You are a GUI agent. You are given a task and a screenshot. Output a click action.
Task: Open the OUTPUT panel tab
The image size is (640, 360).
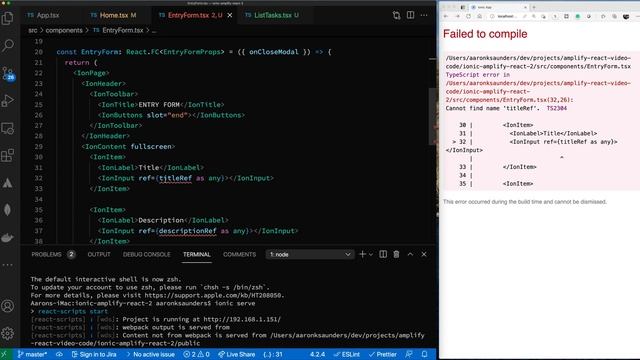coord(99,254)
